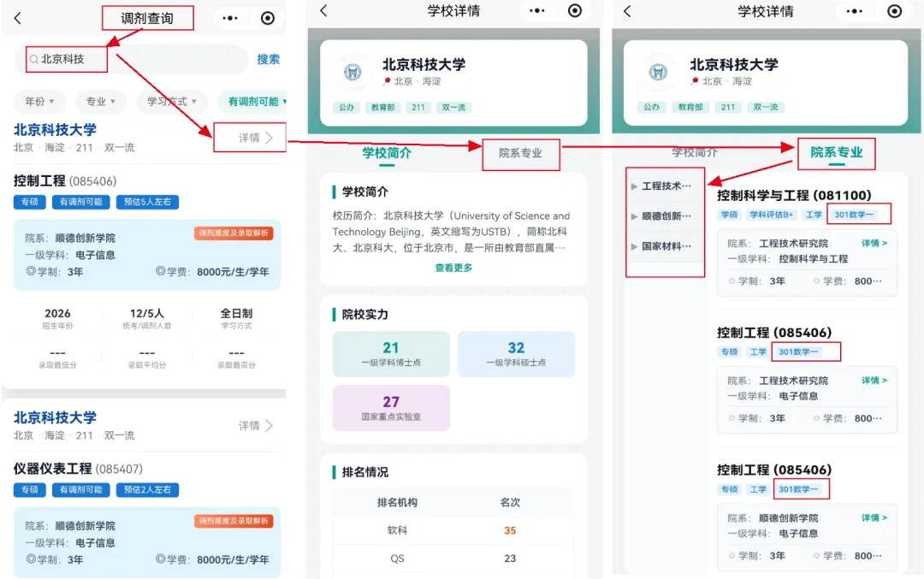Open 调剂难度及录取解析 on the 仪器仪表工程 card
Screen dimensions: 924x579
click(x=234, y=521)
